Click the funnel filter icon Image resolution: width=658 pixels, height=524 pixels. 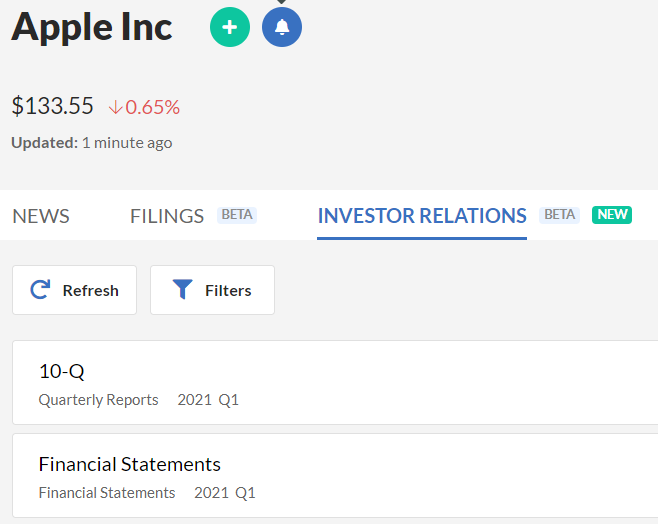[x=183, y=289]
